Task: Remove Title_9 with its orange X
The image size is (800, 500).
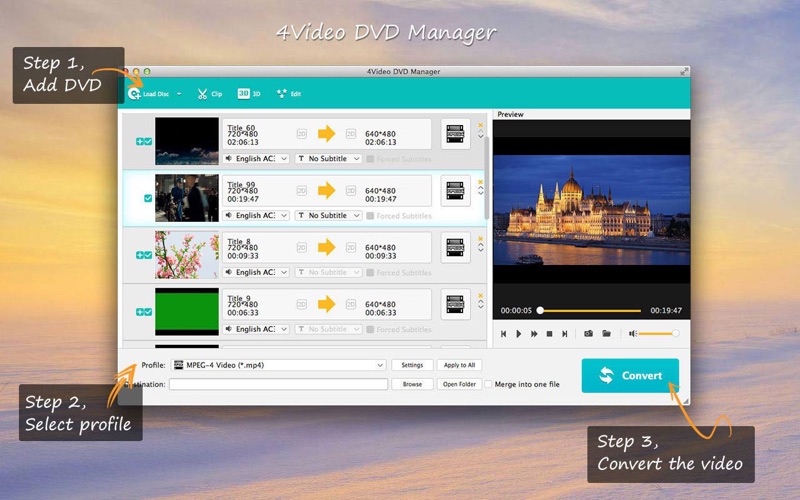Action: (480, 295)
